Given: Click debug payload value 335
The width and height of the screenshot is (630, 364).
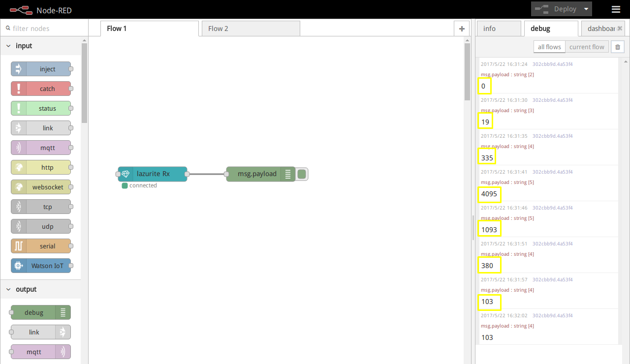Looking at the screenshot, I should pyautogui.click(x=487, y=157).
